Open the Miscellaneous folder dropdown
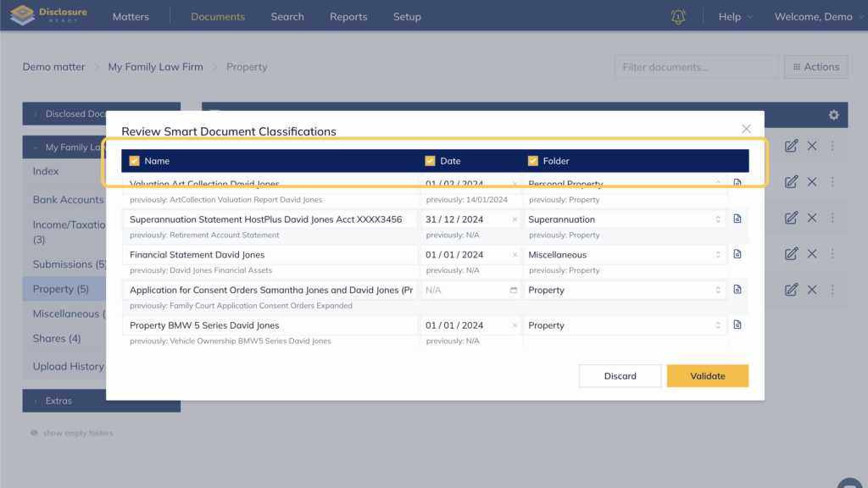Image resolution: width=868 pixels, height=488 pixels. (625, 254)
